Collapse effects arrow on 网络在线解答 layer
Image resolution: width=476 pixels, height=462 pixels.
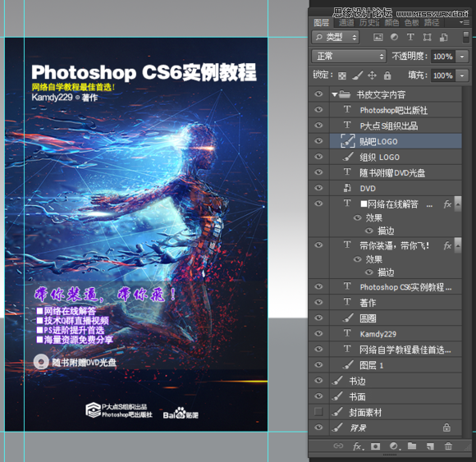point(458,204)
